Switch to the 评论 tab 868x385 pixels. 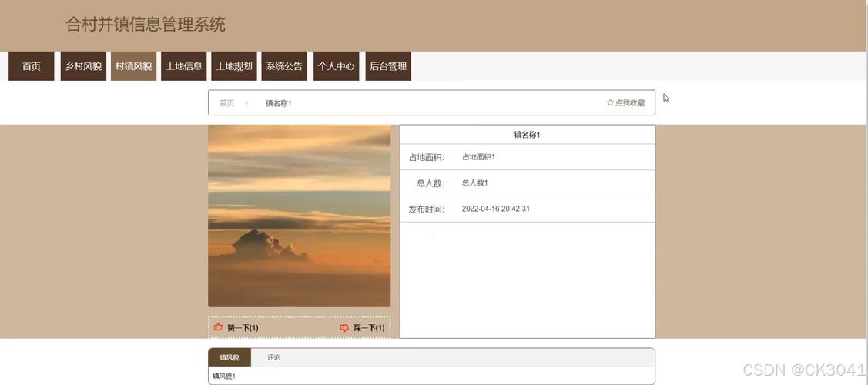click(273, 357)
